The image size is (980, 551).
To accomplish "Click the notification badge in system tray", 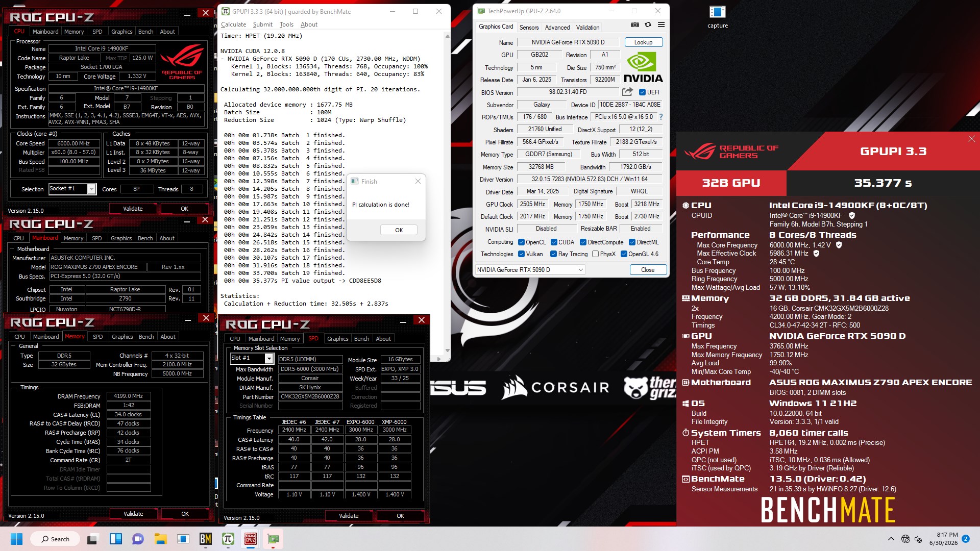I will (x=966, y=538).
